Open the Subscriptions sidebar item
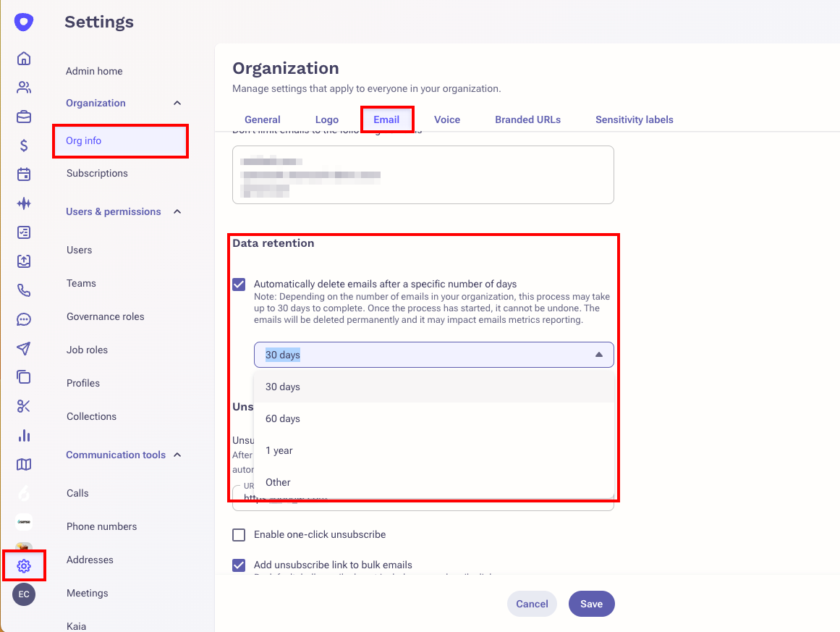Viewport: 840px width, 632px height. (96, 173)
